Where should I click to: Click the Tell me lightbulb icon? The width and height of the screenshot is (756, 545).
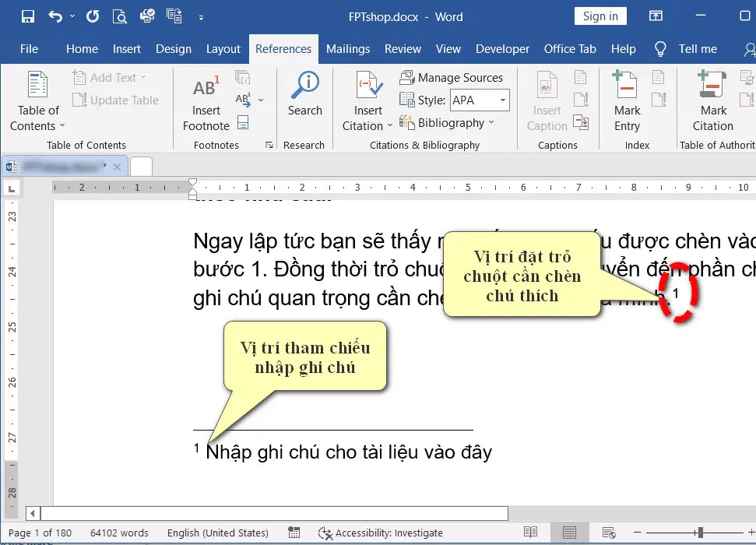pos(660,49)
